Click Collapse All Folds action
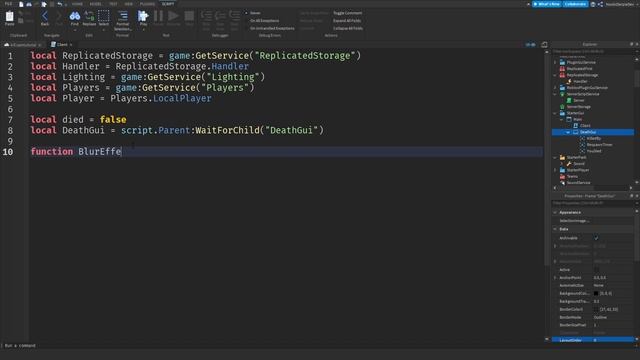Screen dimensions: 640x360 348,28
